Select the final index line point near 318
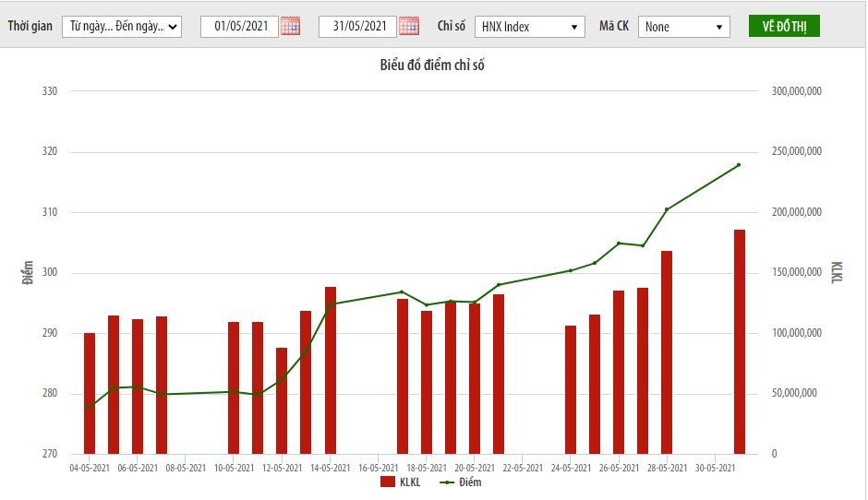Viewport: 868px width, 500px height. coord(739,165)
